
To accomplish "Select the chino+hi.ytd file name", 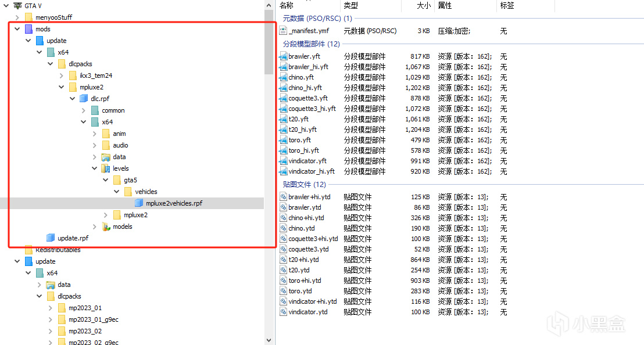I will (306, 218).
